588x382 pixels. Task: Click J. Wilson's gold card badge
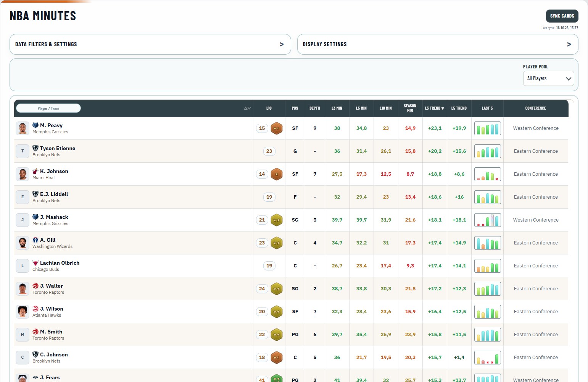tap(277, 312)
